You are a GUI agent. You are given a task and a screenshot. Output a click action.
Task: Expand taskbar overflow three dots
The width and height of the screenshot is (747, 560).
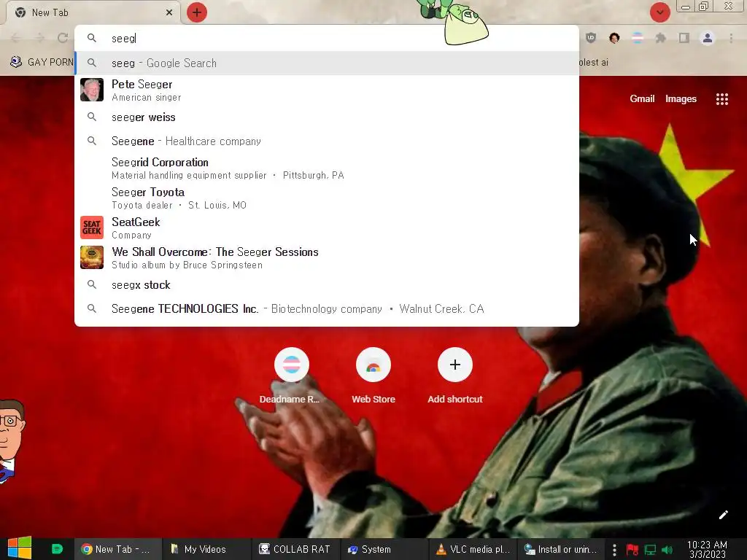click(x=614, y=550)
